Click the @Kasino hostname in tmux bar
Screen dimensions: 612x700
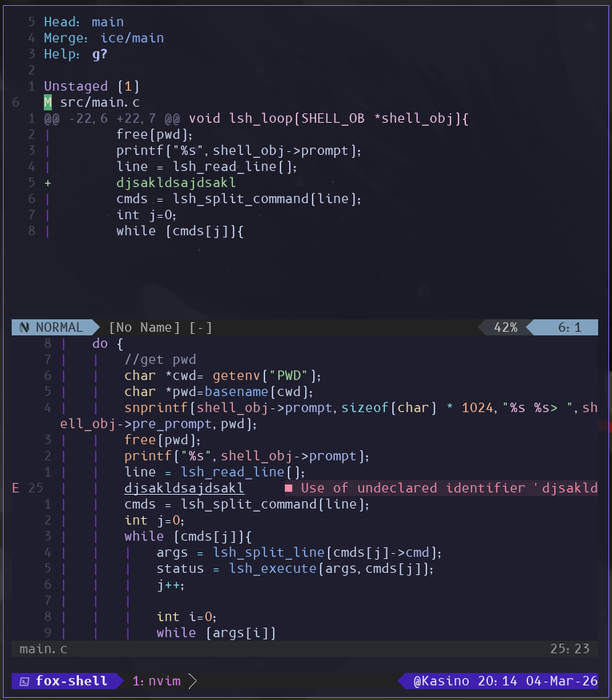point(441,681)
